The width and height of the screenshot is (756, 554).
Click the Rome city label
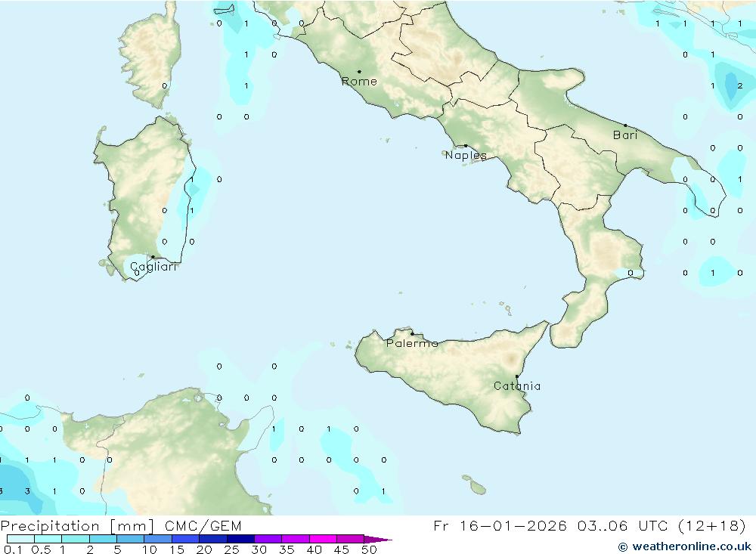pos(359,82)
